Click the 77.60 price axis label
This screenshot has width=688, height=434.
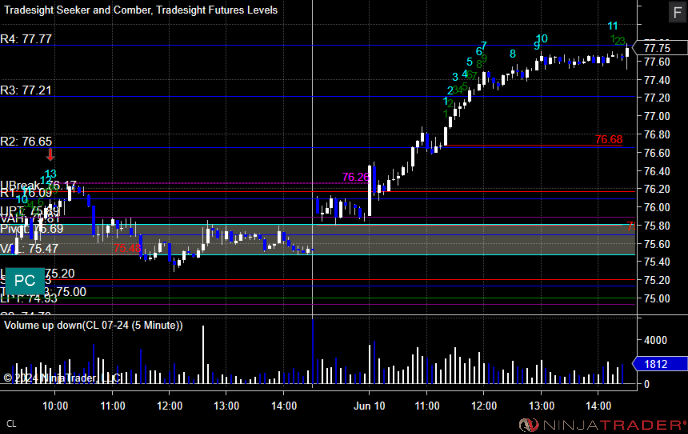[657, 62]
